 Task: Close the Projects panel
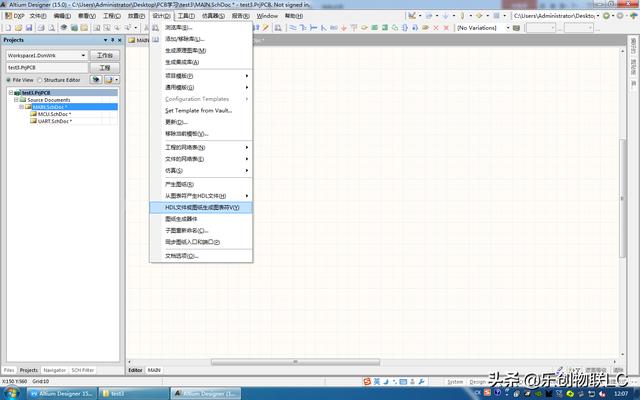[x=120, y=40]
